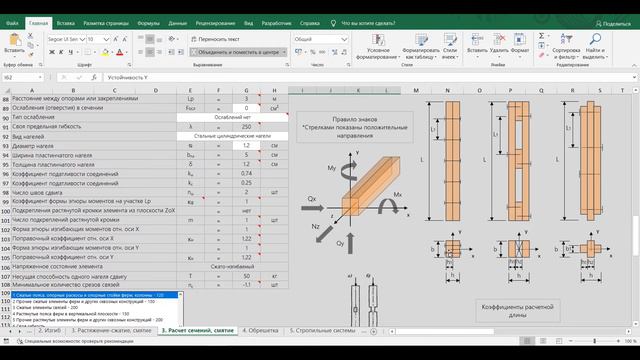Click the Increase Indent icon

tap(181, 52)
